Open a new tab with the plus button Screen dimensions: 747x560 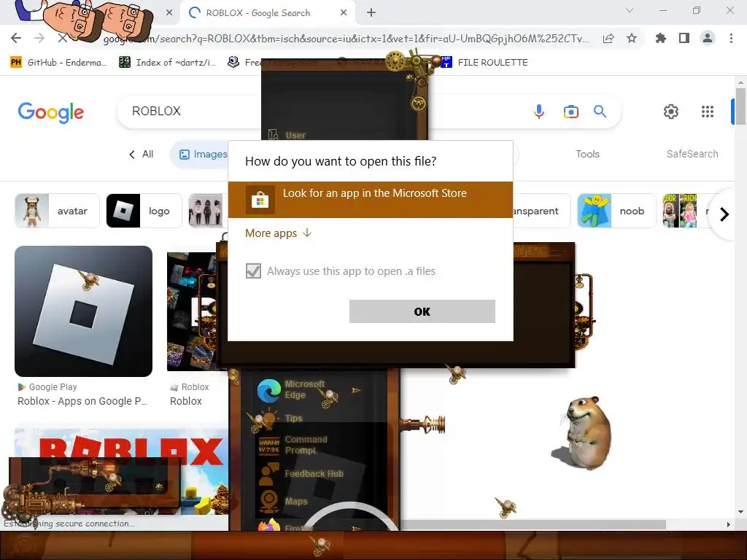371,13
